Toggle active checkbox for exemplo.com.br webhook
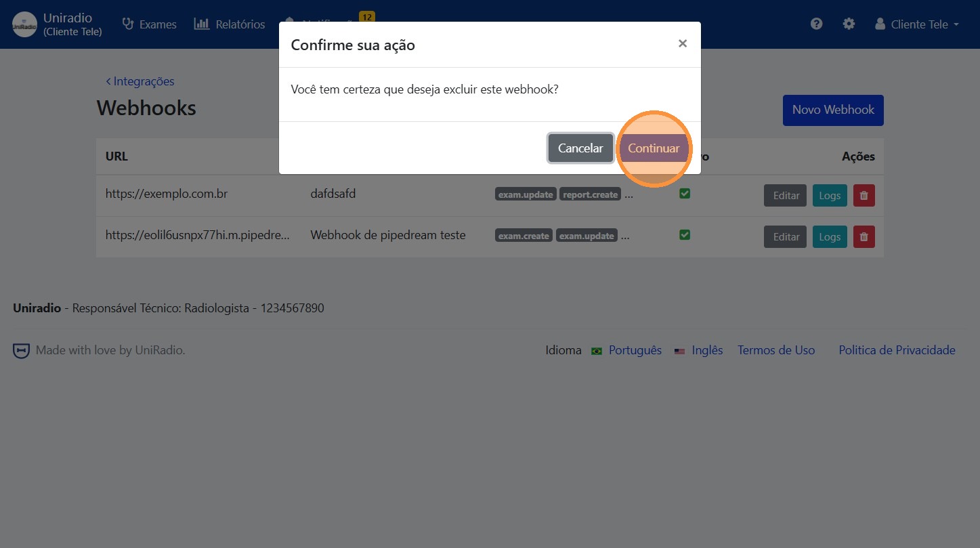980x548 pixels. click(684, 193)
